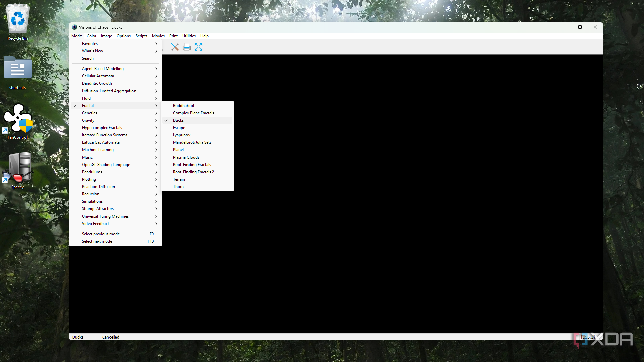This screenshot has height=362, width=644.
Task: Select Mandelbrot/Julia Sets mode
Action: click(x=197, y=142)
